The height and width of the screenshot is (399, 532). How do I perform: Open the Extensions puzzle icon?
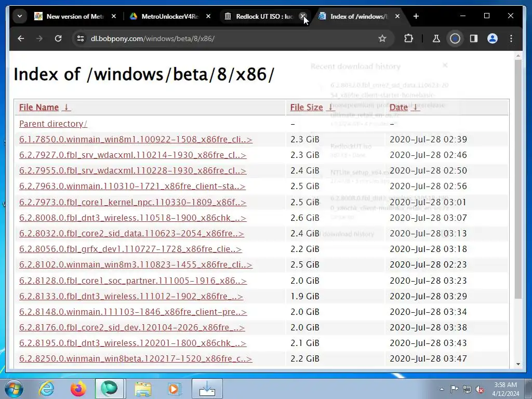pos(408,38)
